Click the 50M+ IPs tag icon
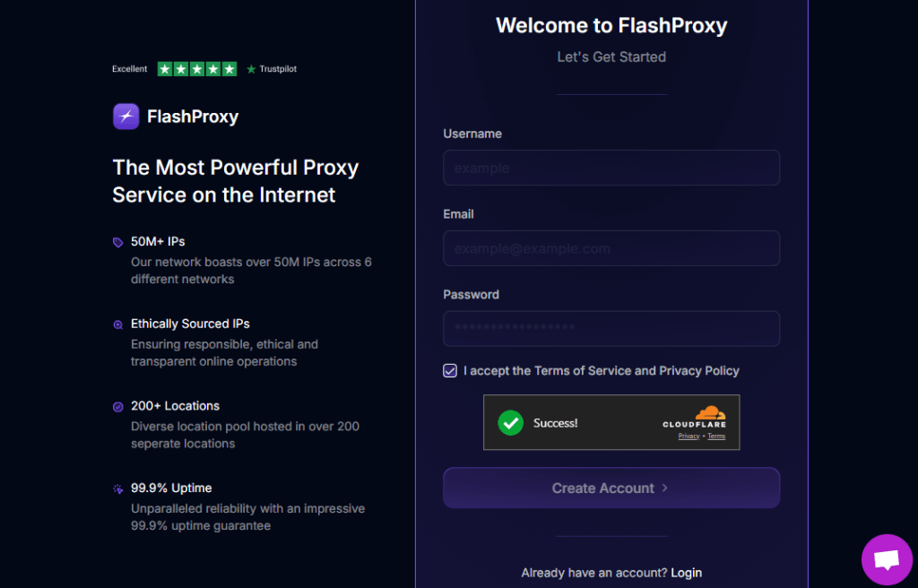The image size is (918, 588). [x=117, y=242]
